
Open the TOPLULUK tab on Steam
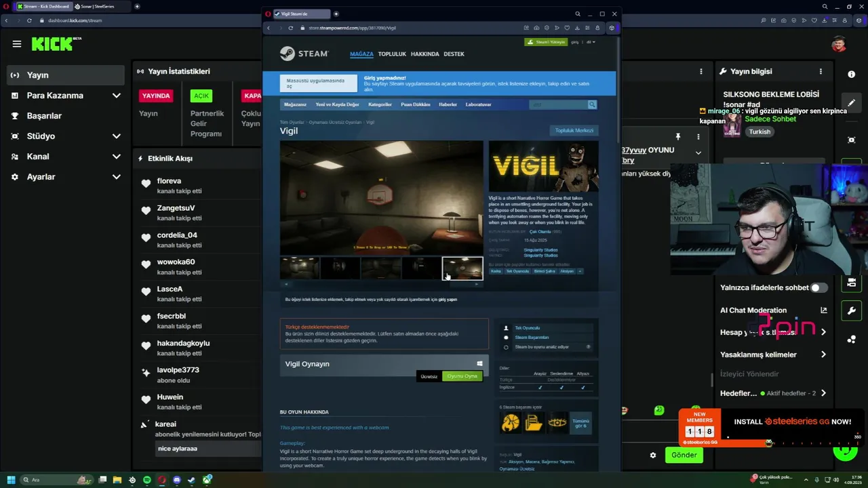click(x=392, y=54)
